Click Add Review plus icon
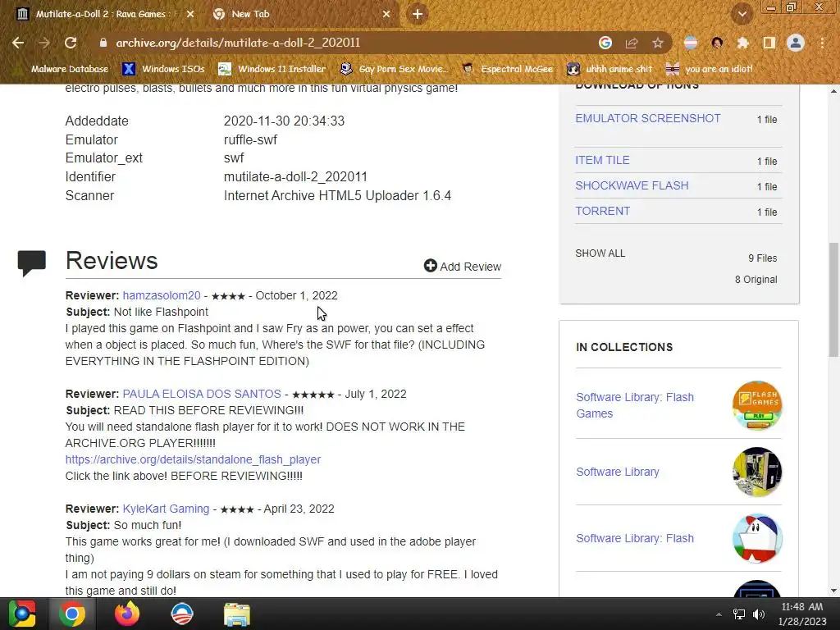Image resolution: width=840 pixels, height=630 pixels. tap(430, 266)
